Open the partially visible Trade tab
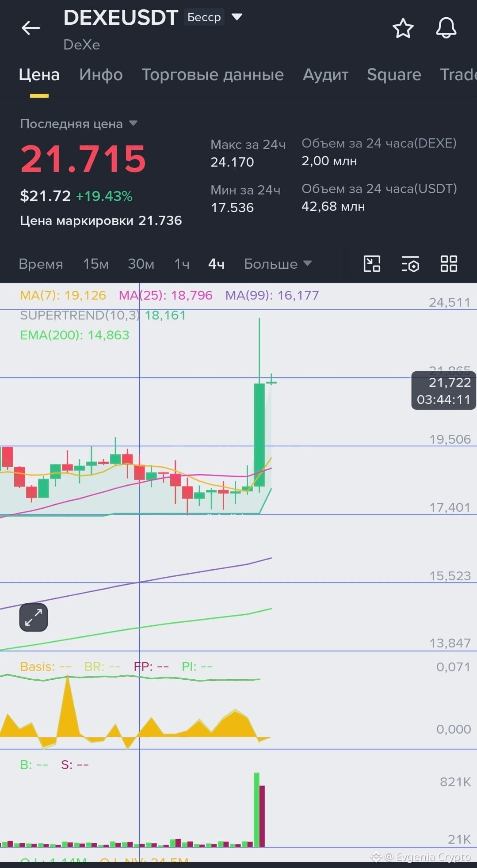The height and width of the screenshot is (868, 477). [458, 75]
